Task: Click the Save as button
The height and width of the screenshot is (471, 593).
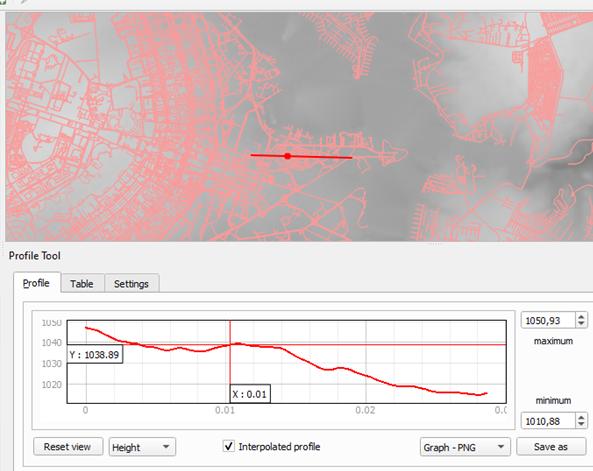Action: click(551, 447)
